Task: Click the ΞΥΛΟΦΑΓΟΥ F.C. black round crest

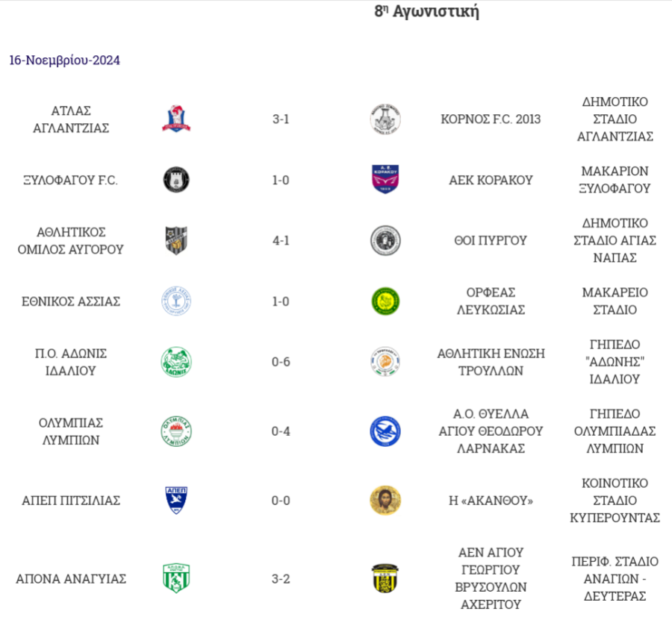Action: point(176,179)
